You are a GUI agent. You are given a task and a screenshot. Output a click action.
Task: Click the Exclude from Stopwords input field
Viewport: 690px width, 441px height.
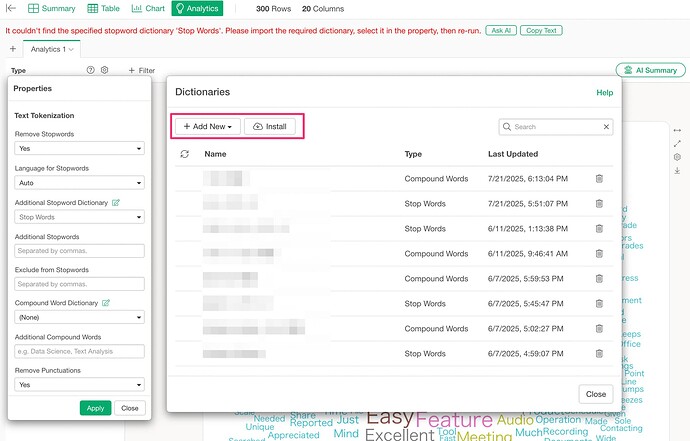[79, 284]
